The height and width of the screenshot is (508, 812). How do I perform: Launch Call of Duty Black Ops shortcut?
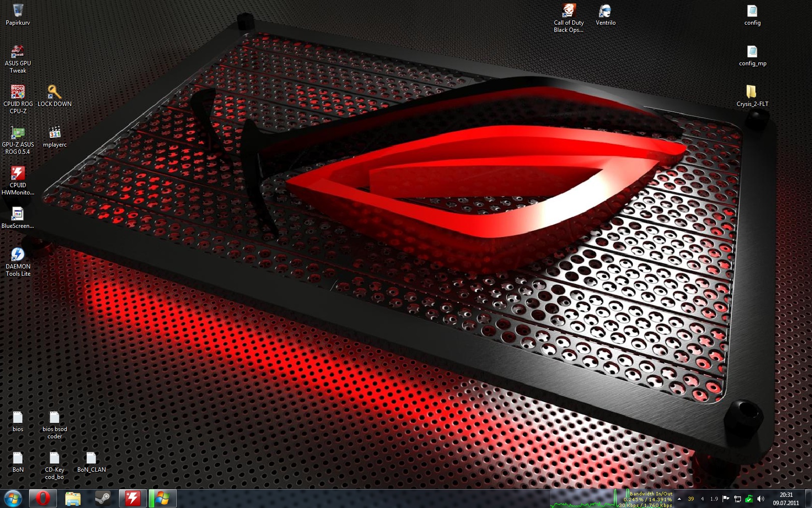[x=569, y=18]
